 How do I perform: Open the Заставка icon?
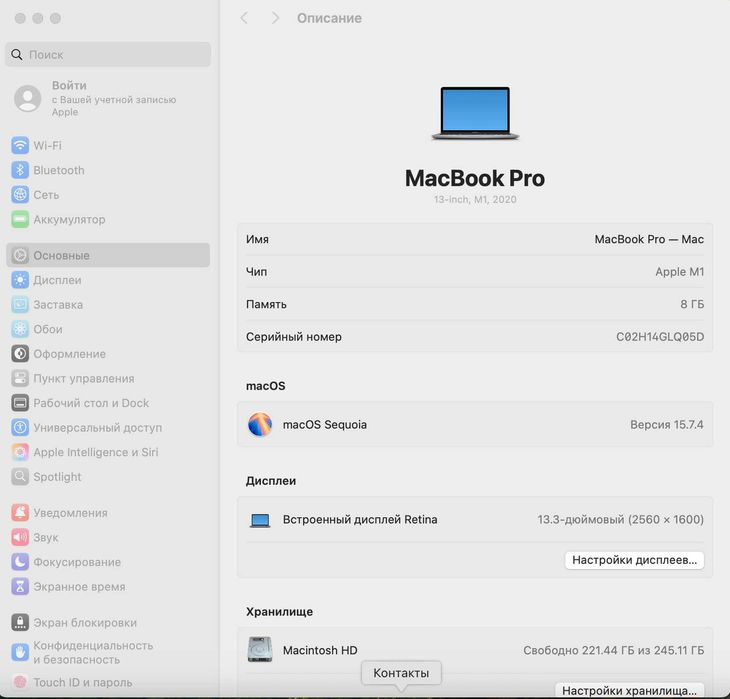20,305
